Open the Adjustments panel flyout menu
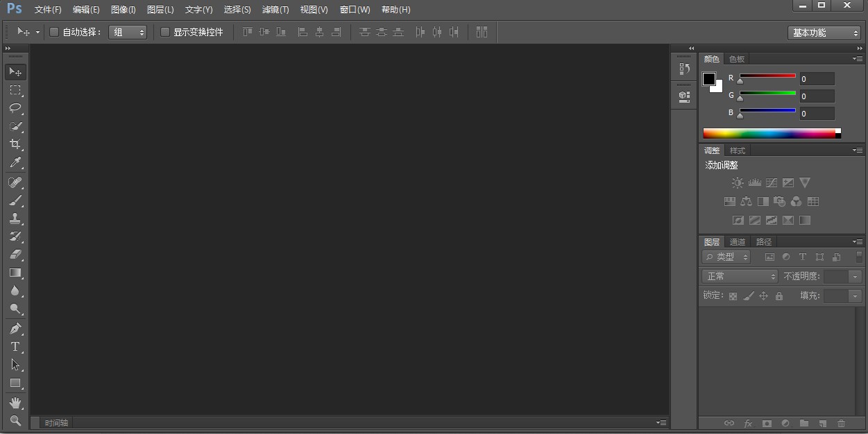Image resolution: width=868 pixels, height=434 pixels. click(x=858, y=150)
